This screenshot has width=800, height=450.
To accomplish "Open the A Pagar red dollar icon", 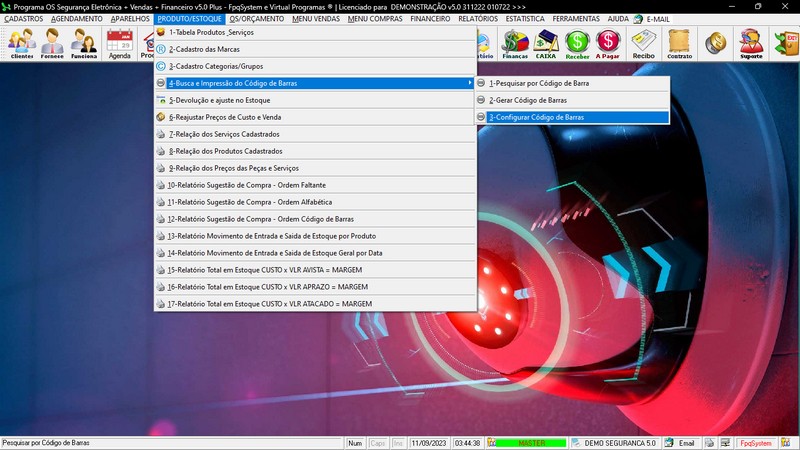I will pos(608,43).
